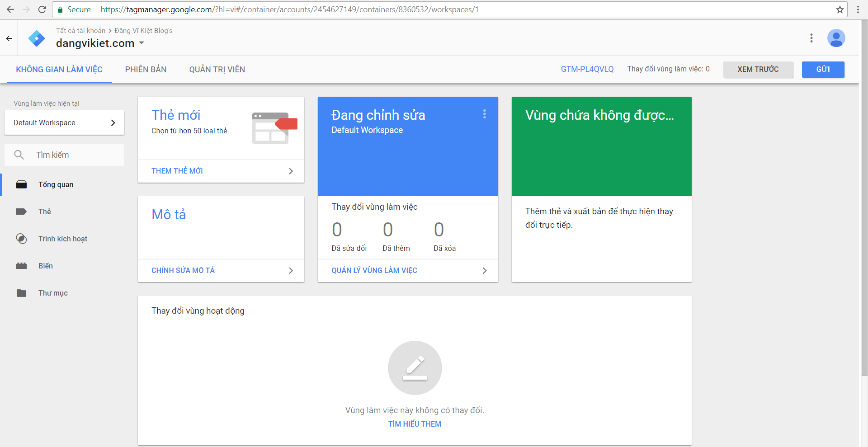Viewport: 868px width, 447px height.
Task: Click the GỬI submit button
Action: (x=823, y=70)
